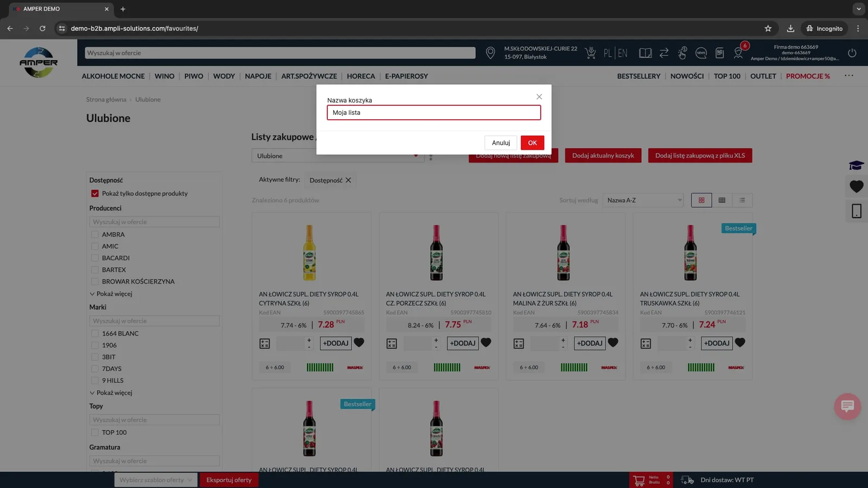Click Eksportuj oferty button
868x488 pixels.
coord(229,480)
